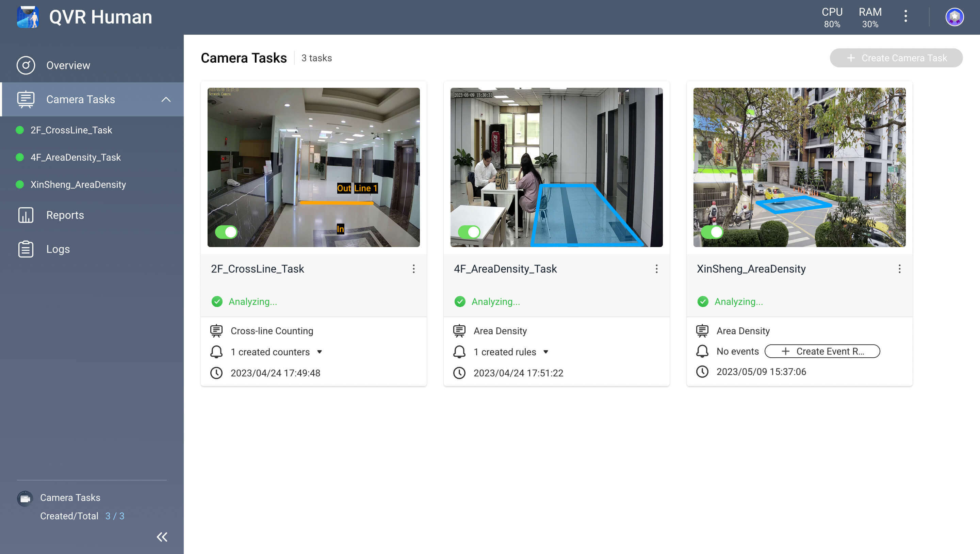This screenshot has height=554, width=980.
Task: Open the Reports chart icon
Action: [x=26, y=215]
